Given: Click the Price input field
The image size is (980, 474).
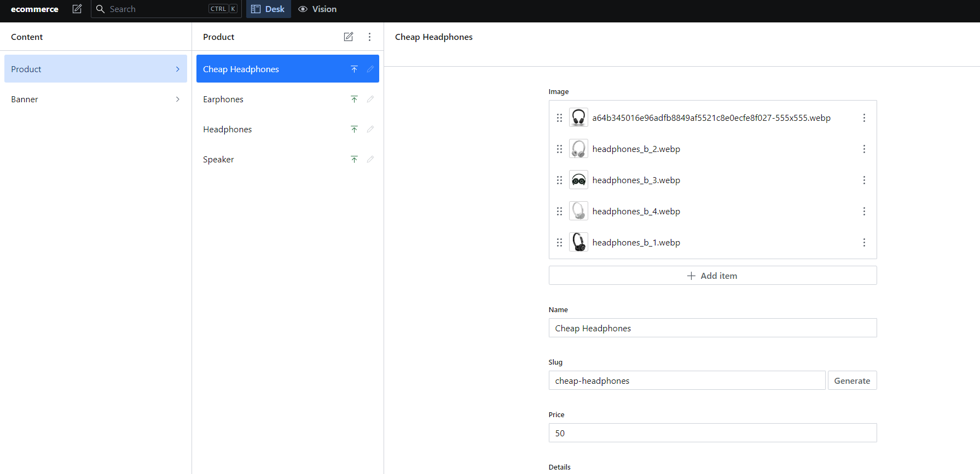Looking at the screenshot, I should click(x=712, y=433).
